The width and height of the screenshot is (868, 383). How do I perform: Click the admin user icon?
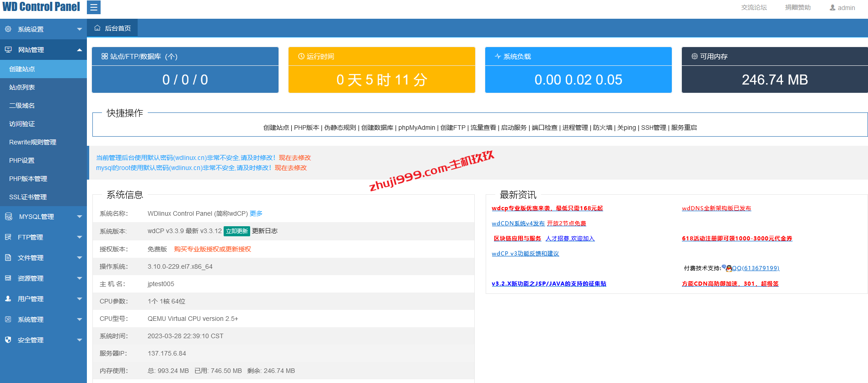[832, 8]
